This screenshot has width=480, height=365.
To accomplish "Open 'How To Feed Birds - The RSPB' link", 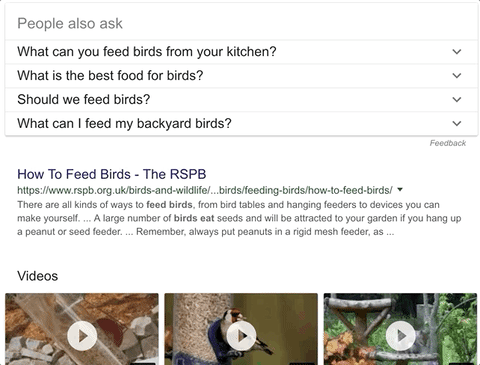I will tap(112, 174).
